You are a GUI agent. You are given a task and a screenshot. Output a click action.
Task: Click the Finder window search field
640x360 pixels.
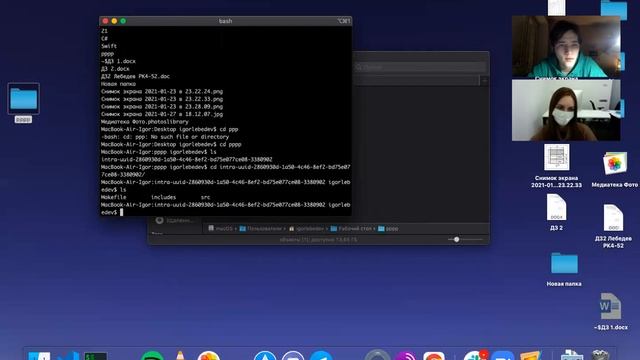point(420,67)
